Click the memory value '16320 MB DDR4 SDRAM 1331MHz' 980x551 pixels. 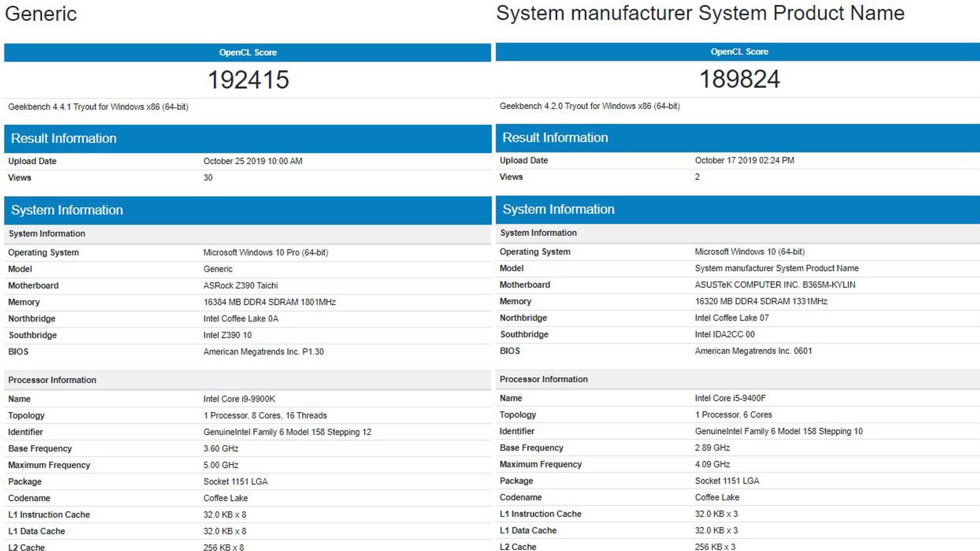[x=761, y=301]
